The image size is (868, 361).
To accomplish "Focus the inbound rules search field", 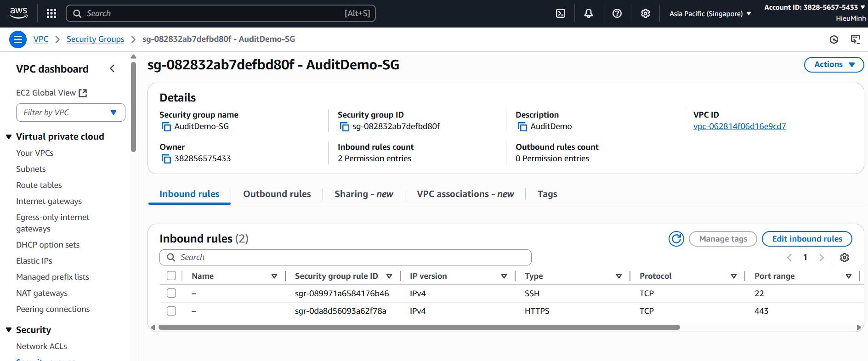I will click(346, 258).
